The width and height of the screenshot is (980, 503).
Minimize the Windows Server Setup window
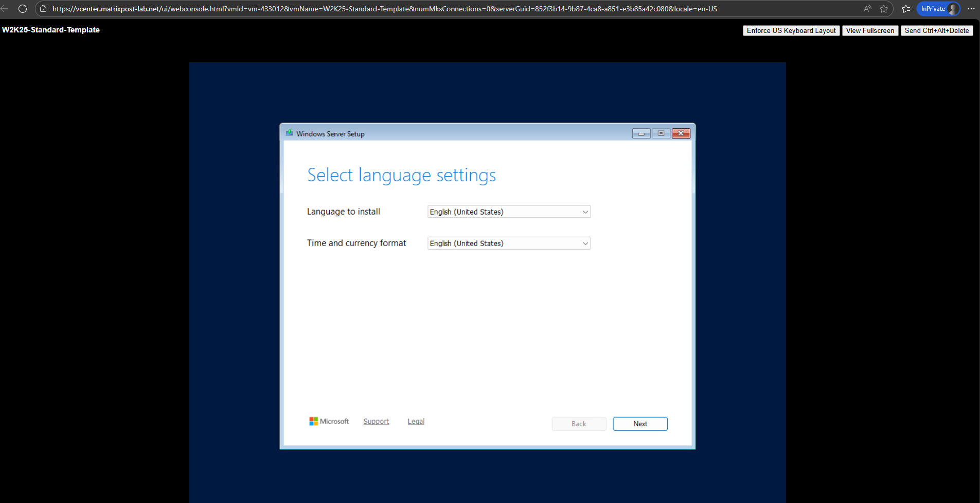[641, 133]
